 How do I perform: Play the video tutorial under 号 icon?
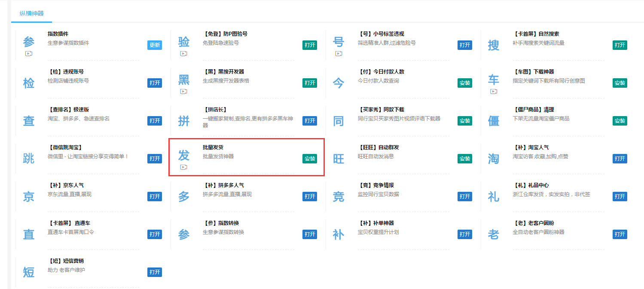tap(339, 54)
